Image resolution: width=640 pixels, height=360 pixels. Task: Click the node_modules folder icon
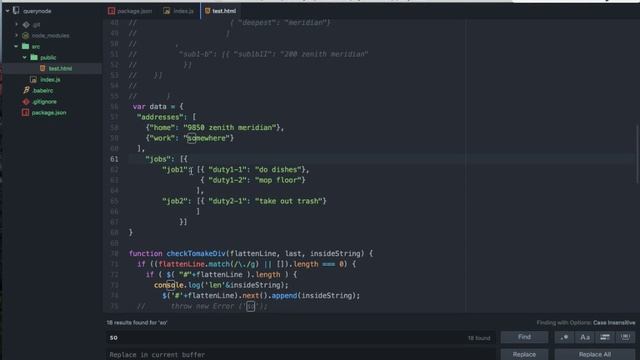coord(26,36)
